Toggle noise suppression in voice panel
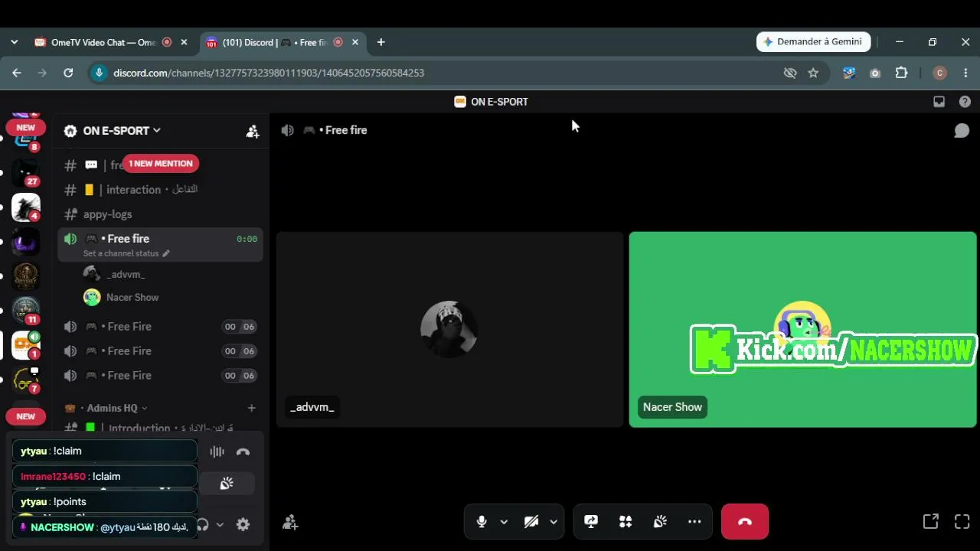 (x=217, y=452)
